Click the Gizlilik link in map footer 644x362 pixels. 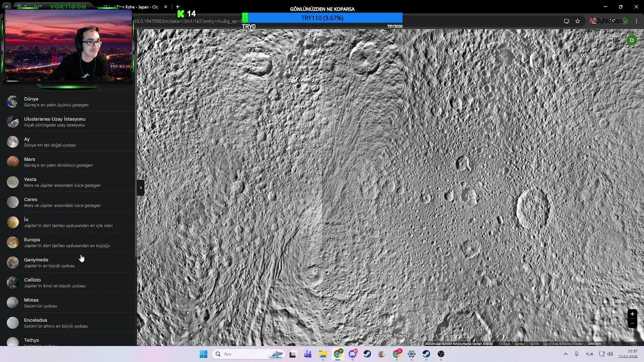(x=534, y=344)
